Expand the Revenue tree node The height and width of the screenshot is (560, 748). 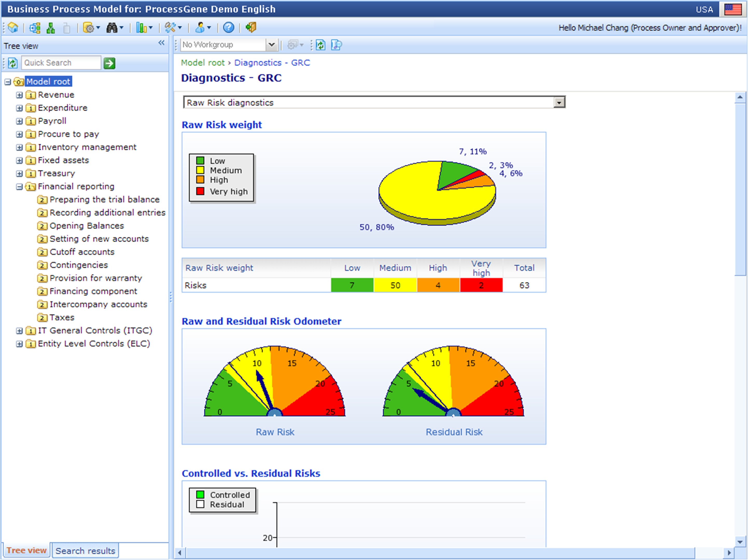pyautogui.click(x=19, y=95)
